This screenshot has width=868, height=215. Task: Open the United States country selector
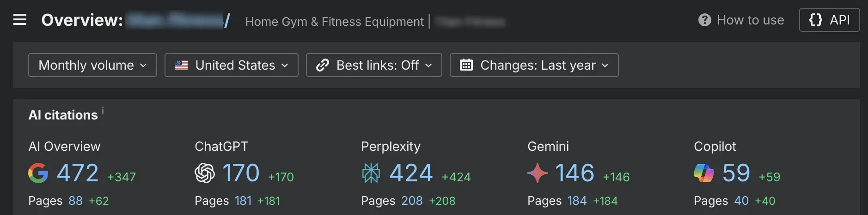click(231, 65)
